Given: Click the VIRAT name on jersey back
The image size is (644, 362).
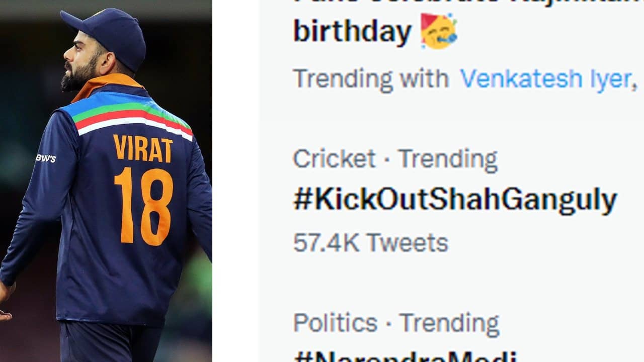Looking at the screenshot, I should point(143,148).
